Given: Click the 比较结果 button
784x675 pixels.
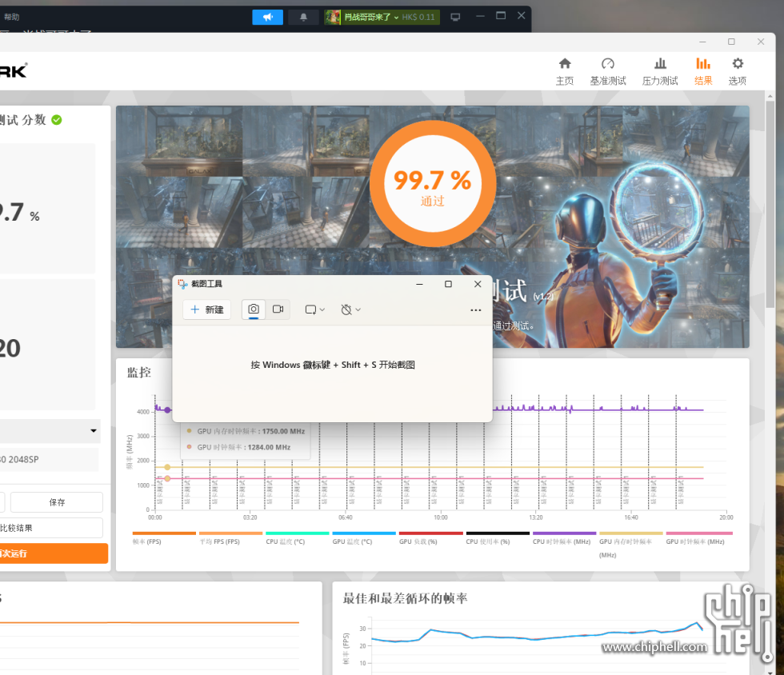Looking at the screenshot, I should [x=50, y=528].
